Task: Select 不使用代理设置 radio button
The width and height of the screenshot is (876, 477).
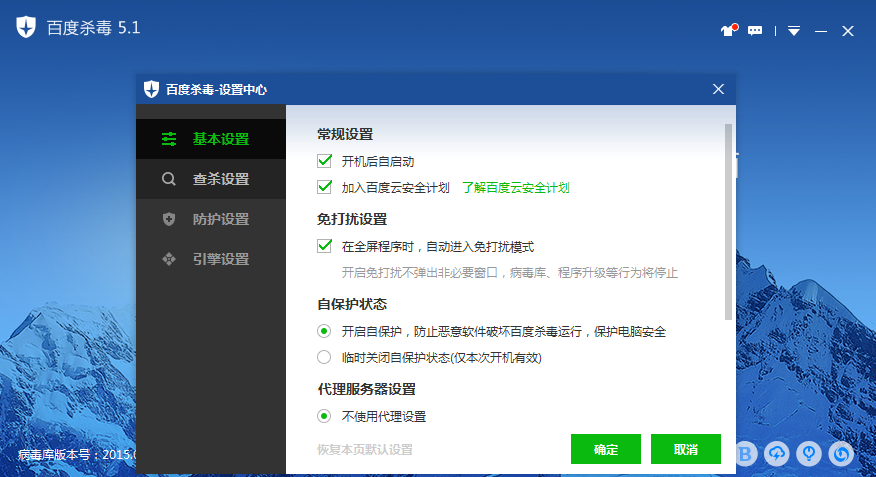Action: coord(324,416)
